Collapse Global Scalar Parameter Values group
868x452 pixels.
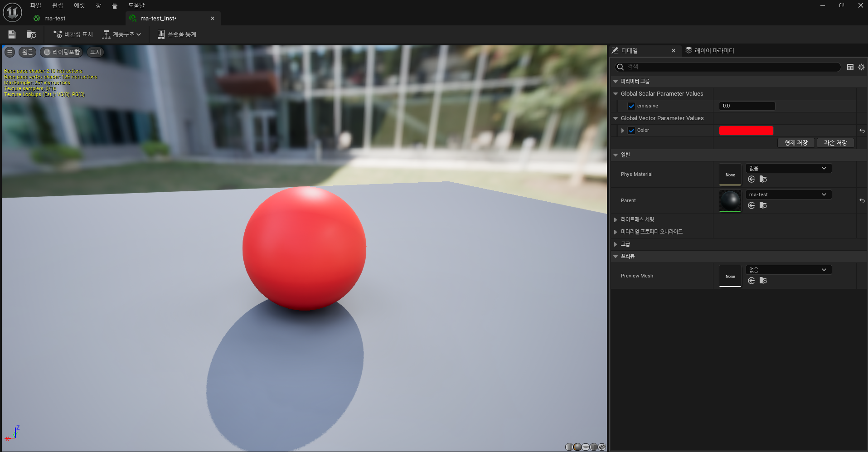coord(616,94)
